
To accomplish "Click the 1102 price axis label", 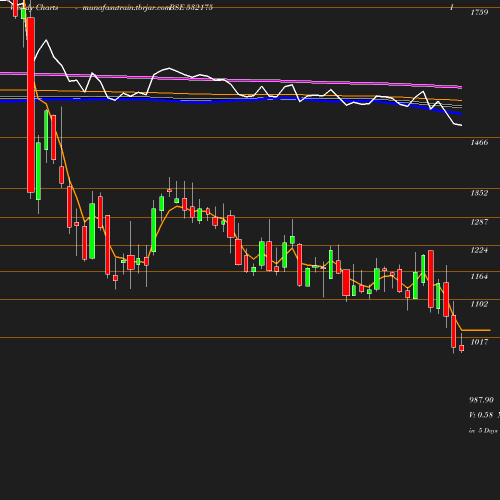I will pos(479,304).
